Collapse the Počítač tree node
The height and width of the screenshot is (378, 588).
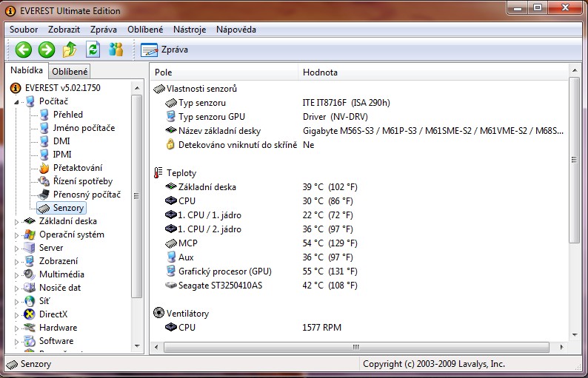tap(16, 102)
